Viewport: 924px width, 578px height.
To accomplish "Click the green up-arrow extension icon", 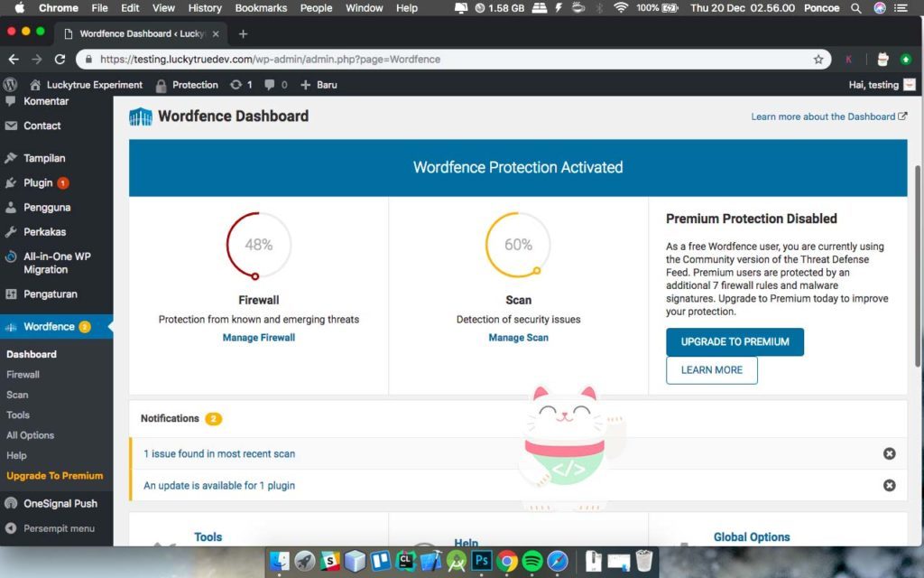I will 906,59.
